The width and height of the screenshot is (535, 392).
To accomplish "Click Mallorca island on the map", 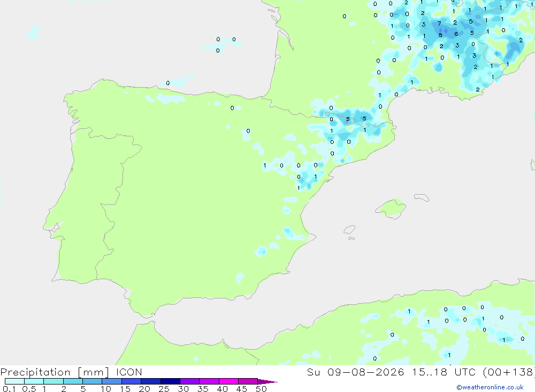I will tap(391, 209).
